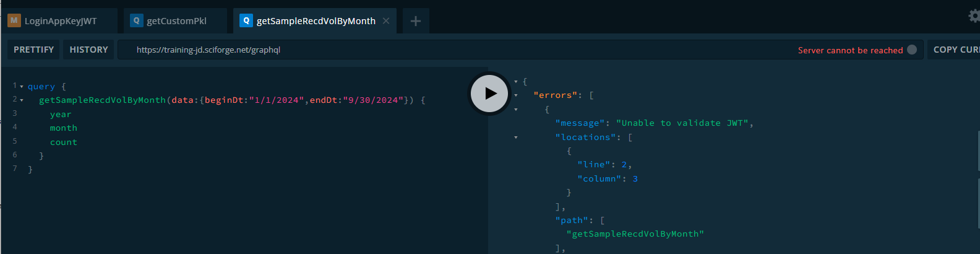Run the query with the play button

point(489,94)
